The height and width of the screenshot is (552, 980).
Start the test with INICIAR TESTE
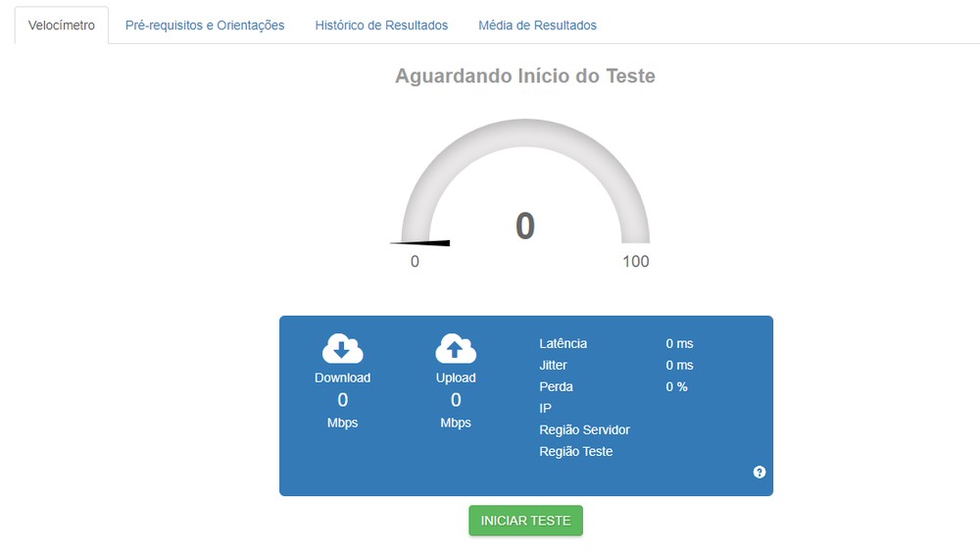525,521
